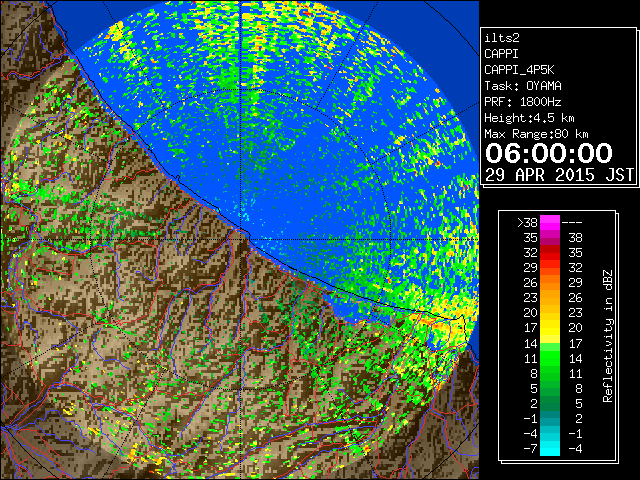
Task: Click the 'ilts2' label in the info box
Action: (502, 38)
